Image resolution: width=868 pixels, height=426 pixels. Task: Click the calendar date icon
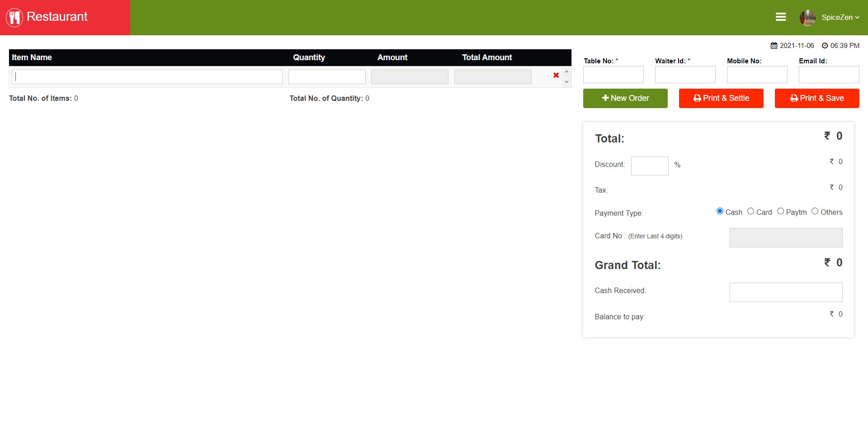pyautogui.click(x=774, y=46)
